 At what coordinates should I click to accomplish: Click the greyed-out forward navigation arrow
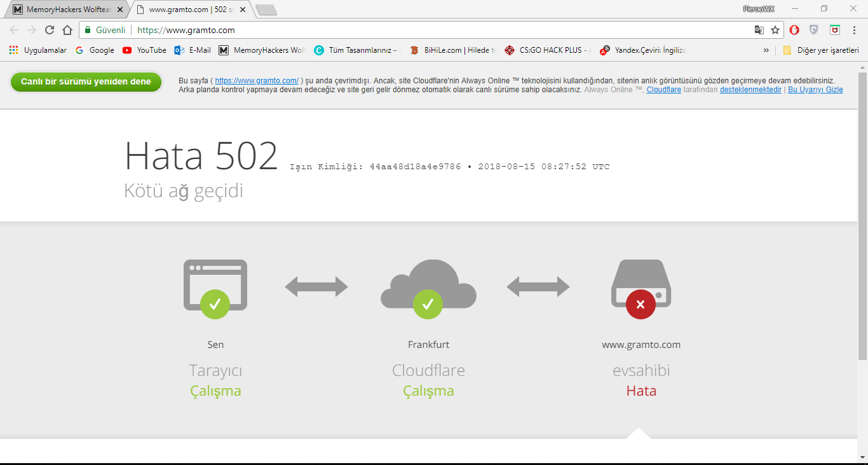pos(32,30)
